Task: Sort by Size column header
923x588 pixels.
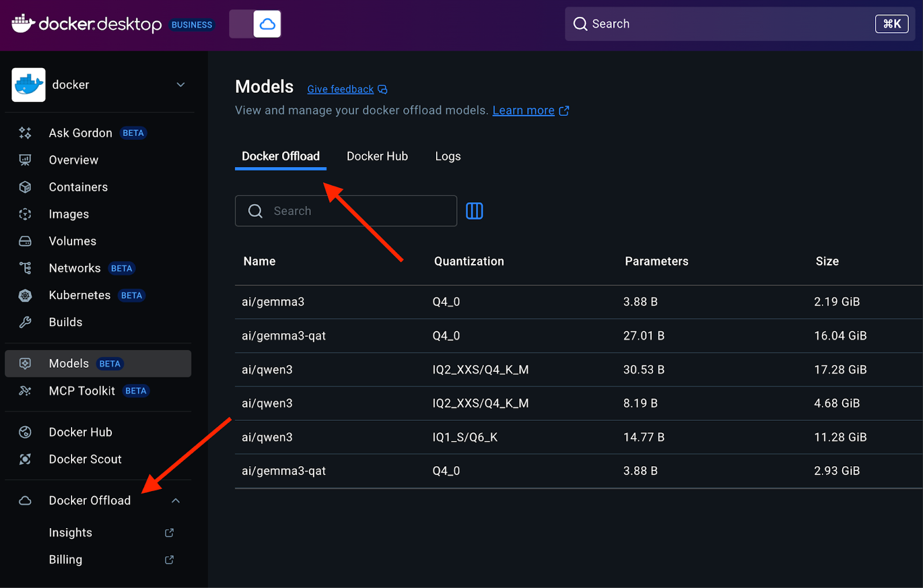Action: pos(827,261)
